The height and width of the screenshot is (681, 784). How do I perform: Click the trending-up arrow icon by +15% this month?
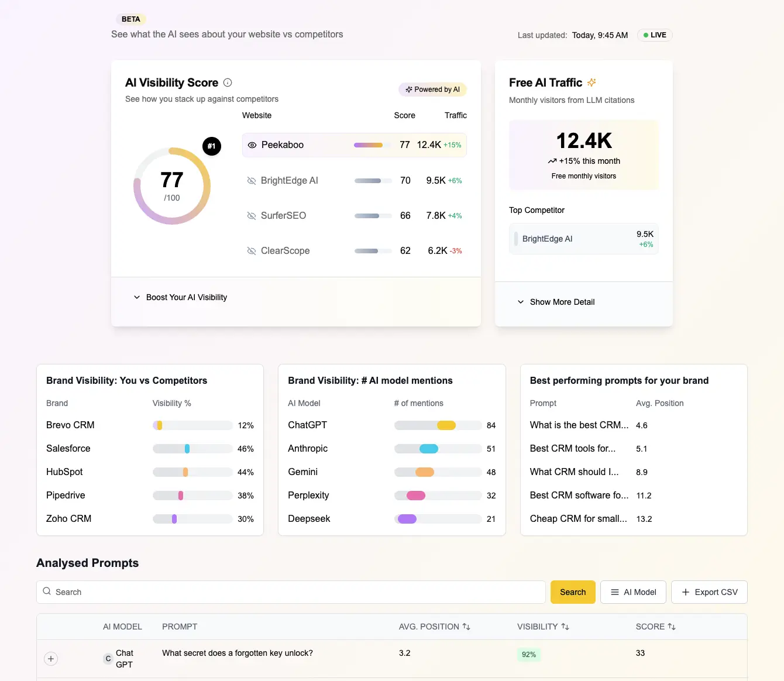tap(552, 161)
